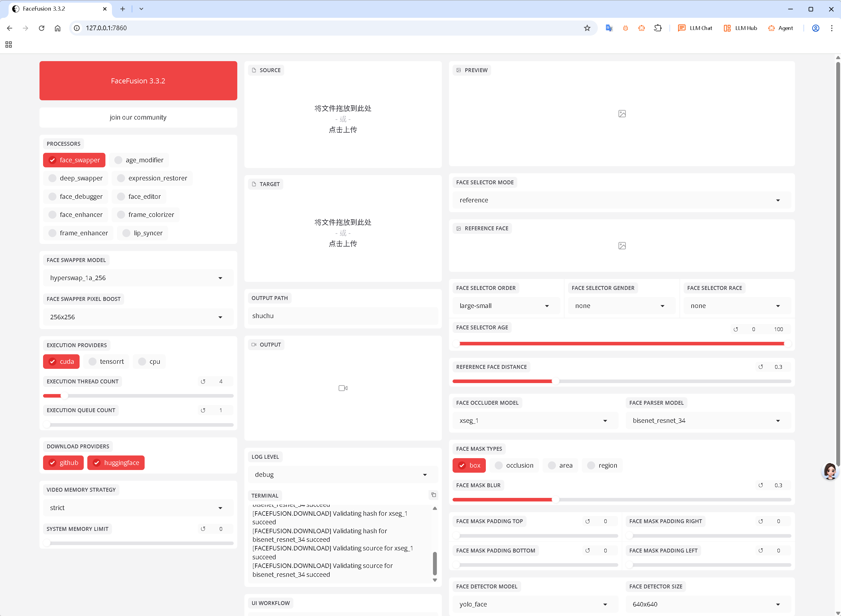Click the preview image placeholder icon
841x616 pixels.
(x=622, y=114)
